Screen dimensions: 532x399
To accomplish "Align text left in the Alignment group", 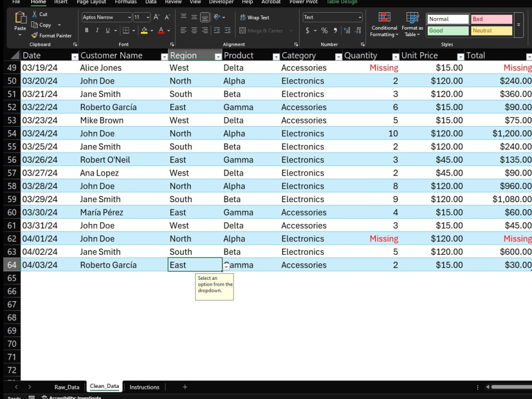I will point(184,30).
